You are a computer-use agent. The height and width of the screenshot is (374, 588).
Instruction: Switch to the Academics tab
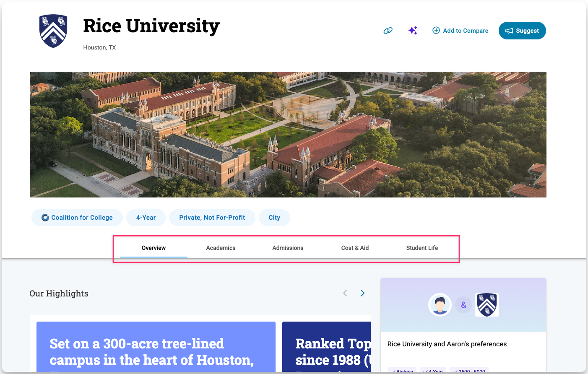click(x=221, y=248)
